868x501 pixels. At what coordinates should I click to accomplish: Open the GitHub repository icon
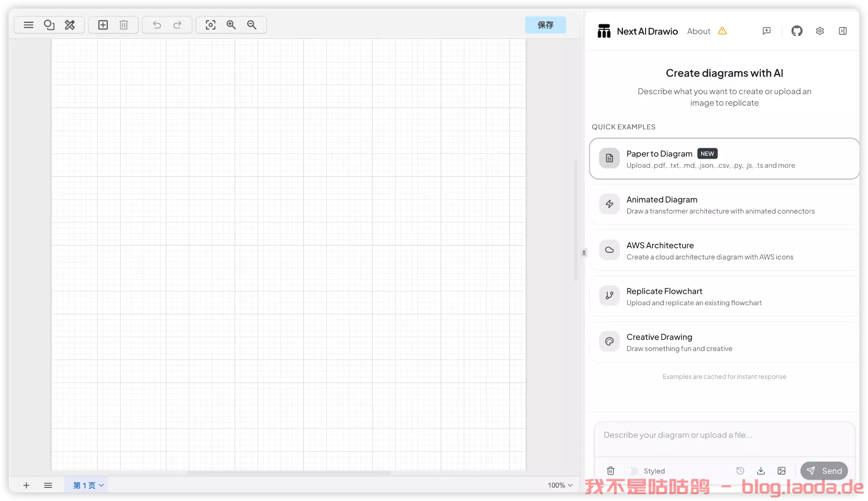(797, 31)
